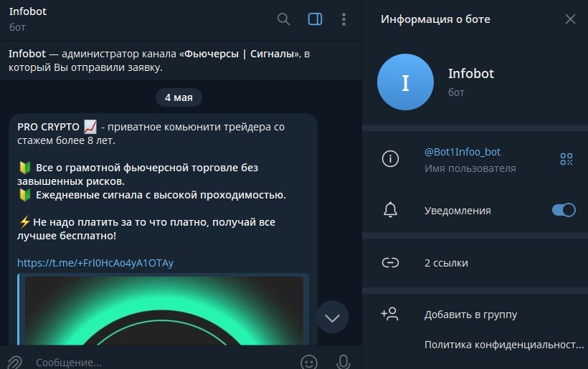Click the Infobot name in info panel

click(x=471, y=74)
